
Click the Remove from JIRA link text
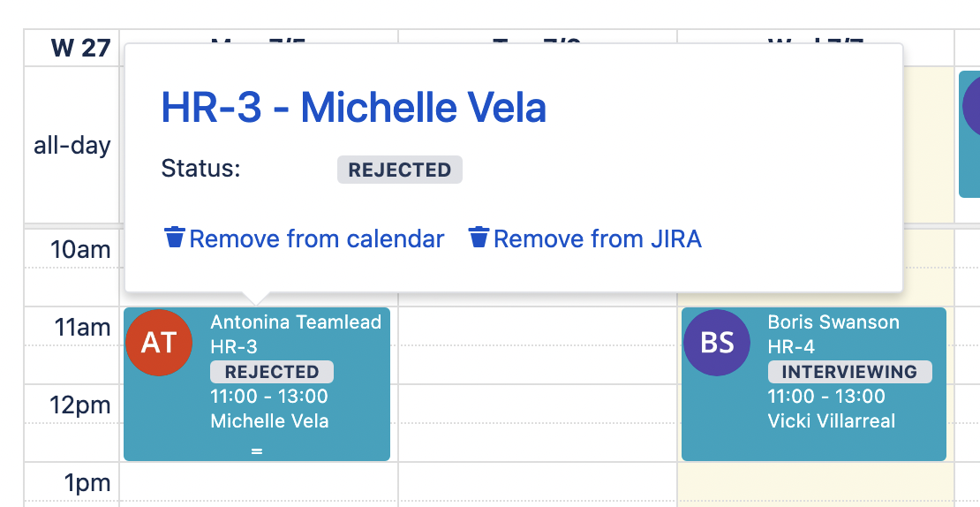(x=597, y=238)
